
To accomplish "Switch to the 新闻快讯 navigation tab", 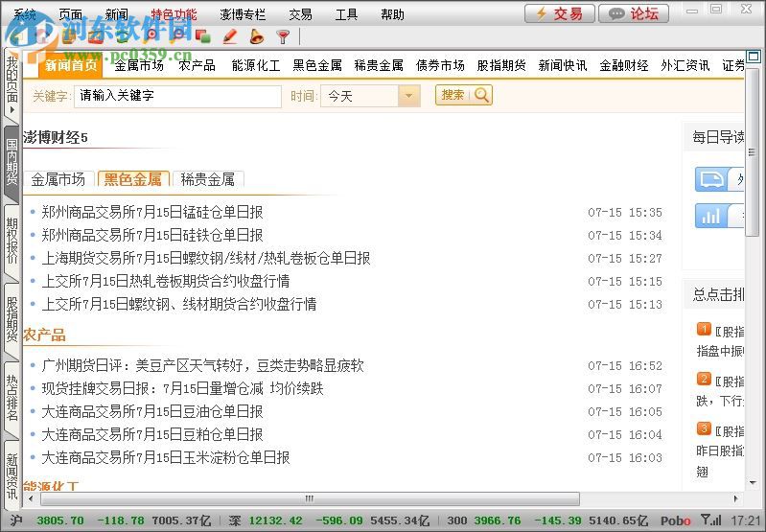I will [563, 65].
